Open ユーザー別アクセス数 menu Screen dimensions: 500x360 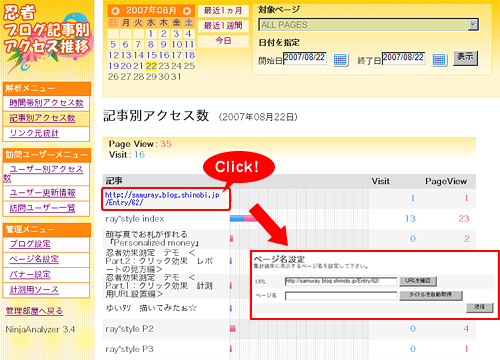point(43,173)
